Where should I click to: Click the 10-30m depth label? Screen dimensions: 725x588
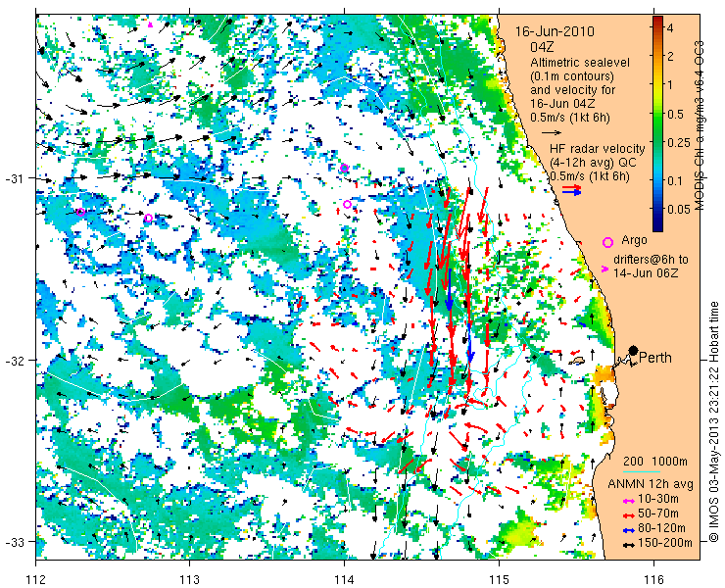tap(658, 499)
